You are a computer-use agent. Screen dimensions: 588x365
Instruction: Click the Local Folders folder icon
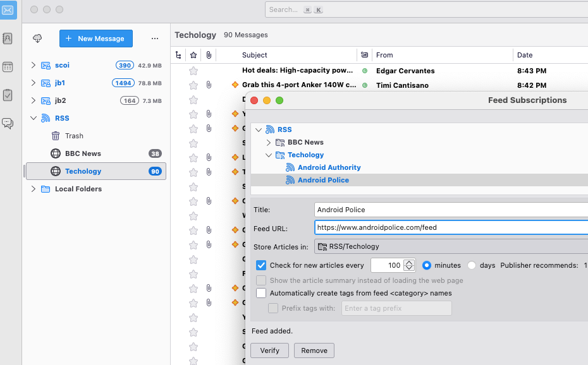(46, 189)
